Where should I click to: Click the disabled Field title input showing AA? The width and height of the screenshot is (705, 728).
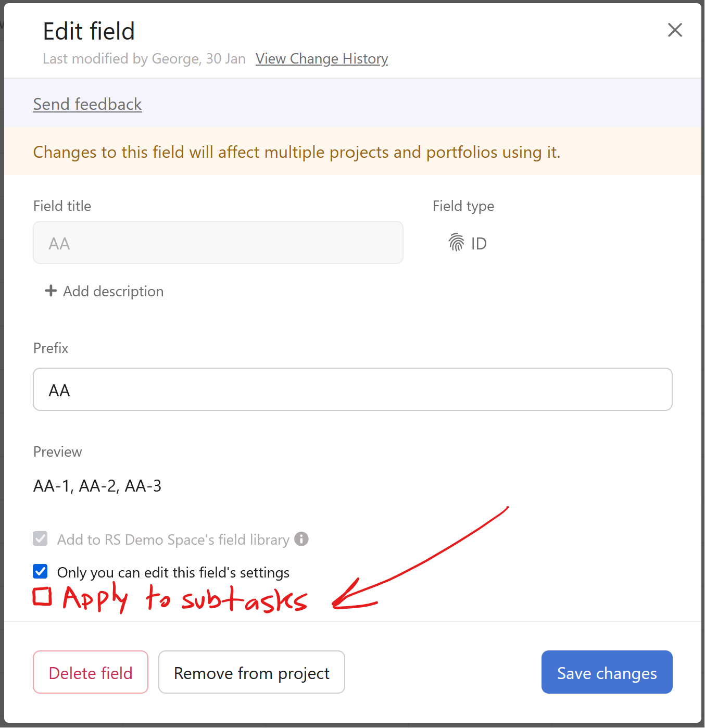pyautogui.click(x=218, y=243)
